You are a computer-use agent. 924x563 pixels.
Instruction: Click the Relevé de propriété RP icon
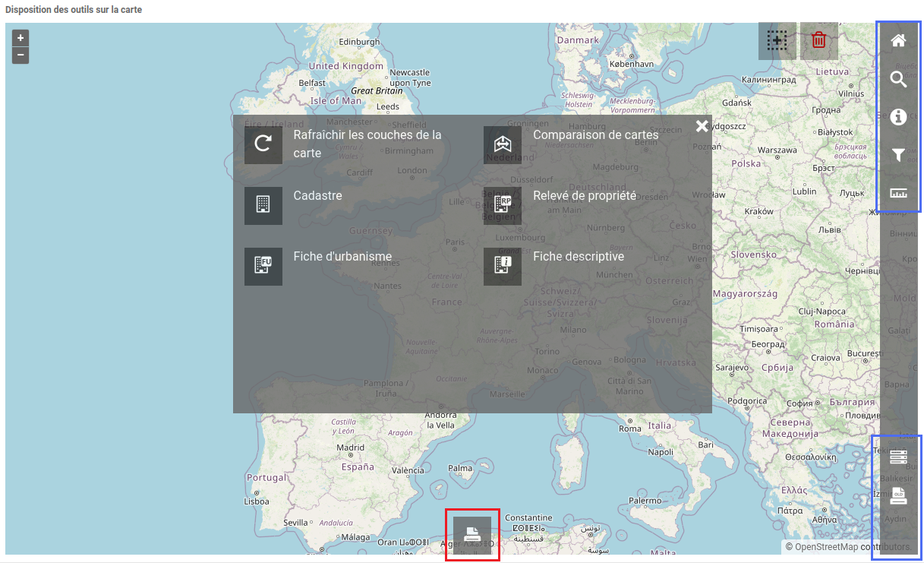tap(503, 206)
